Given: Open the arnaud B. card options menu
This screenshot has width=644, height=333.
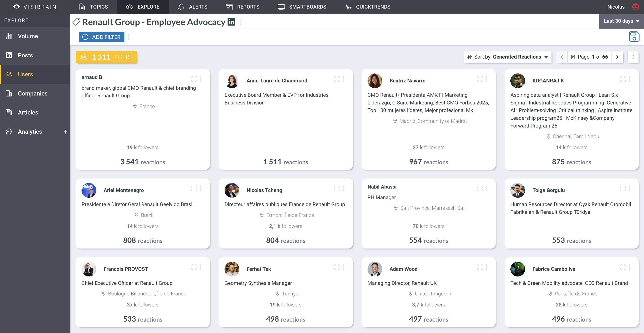Looking at the screenshot, I should click(x=201, y=79).
